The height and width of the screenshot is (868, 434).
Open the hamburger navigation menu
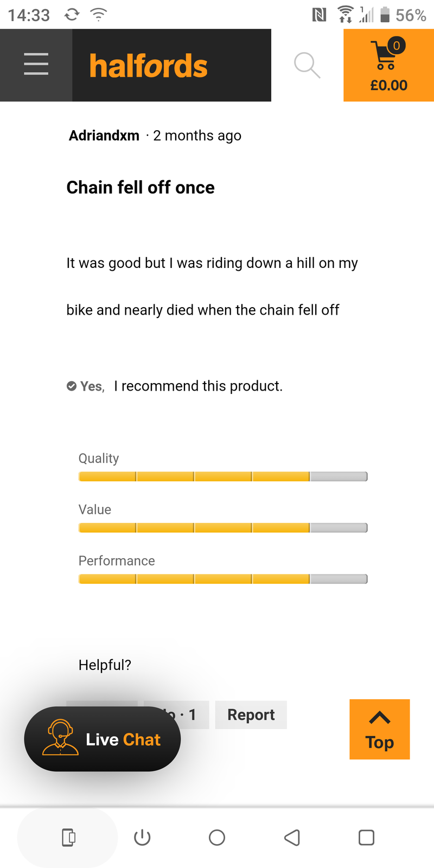coord(36,65)
